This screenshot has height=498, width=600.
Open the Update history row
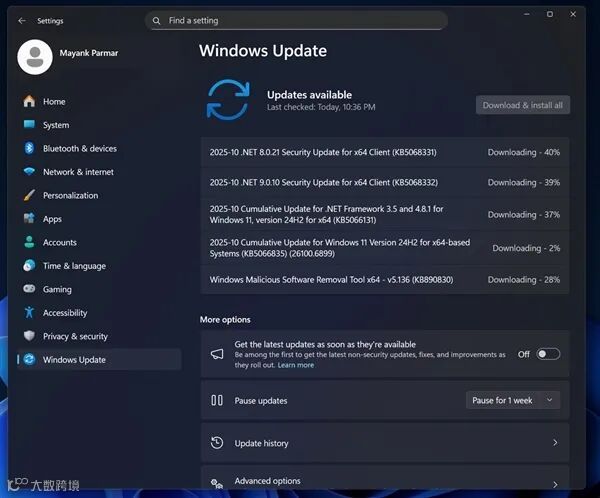[385, 443]
